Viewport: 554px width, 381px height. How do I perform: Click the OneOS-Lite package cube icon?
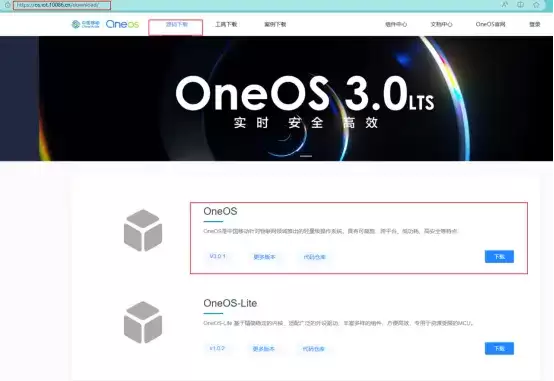(x=143, y=322)
